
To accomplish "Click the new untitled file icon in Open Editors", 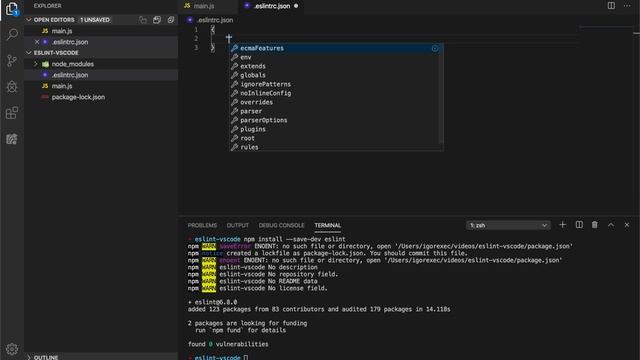I will click(143, 20).
